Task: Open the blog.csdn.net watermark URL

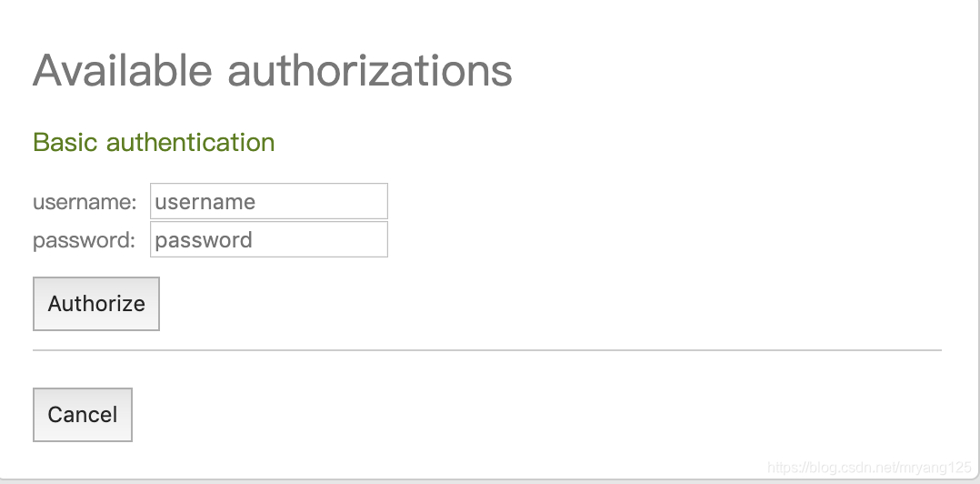Action: [869, 468]
